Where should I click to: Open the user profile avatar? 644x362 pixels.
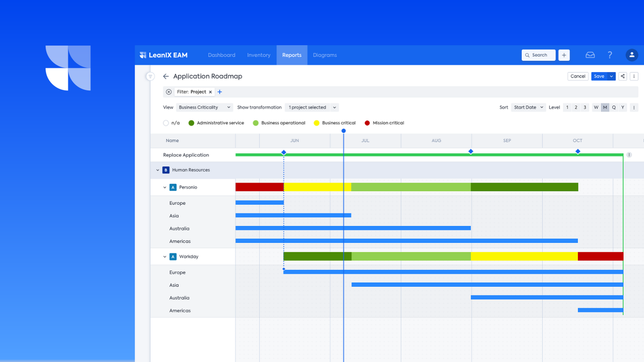click(632, 55)
